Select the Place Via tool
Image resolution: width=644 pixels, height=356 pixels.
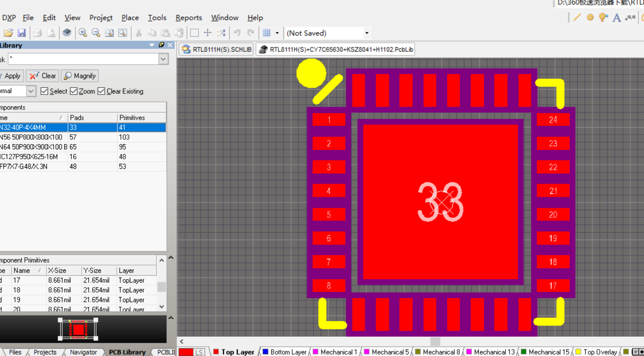[603, 18]
